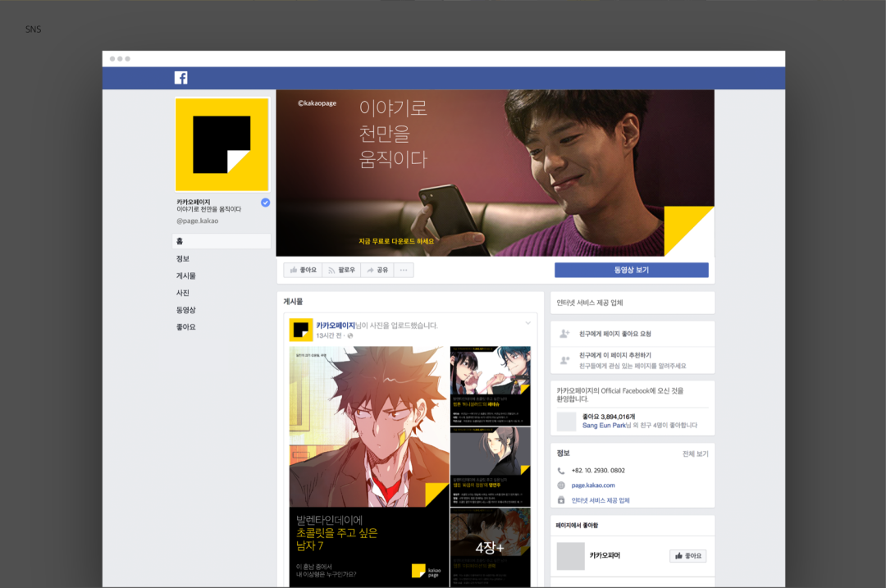Click the blue verified badge
This screenshot has width=886, height=588.
click(x=265, y=203)
